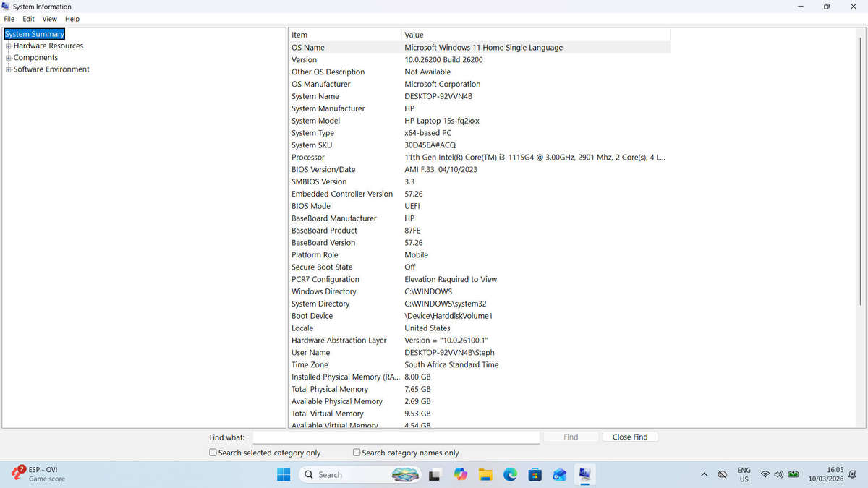868x488 pixels.
Task: Open Microsoft Store from the taskbar
Action: point(535,474)
